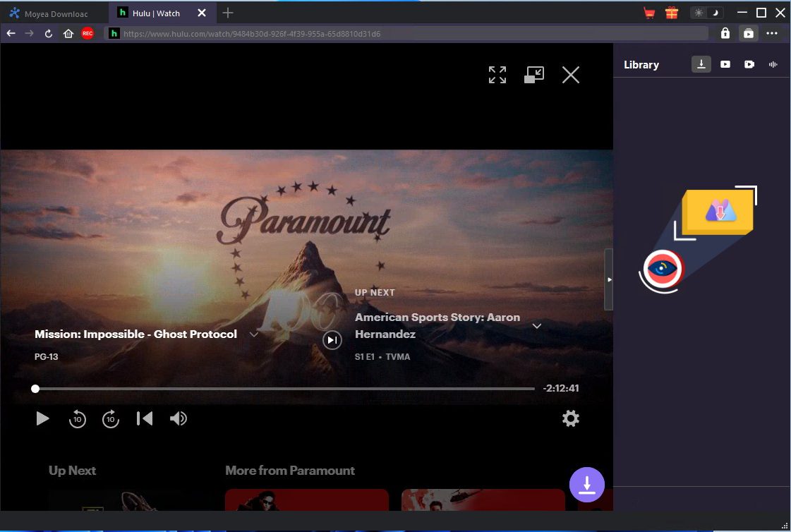The image size is (791, 532).
Task: Toggle the library panel icon in toolbar
Action: 747,33
